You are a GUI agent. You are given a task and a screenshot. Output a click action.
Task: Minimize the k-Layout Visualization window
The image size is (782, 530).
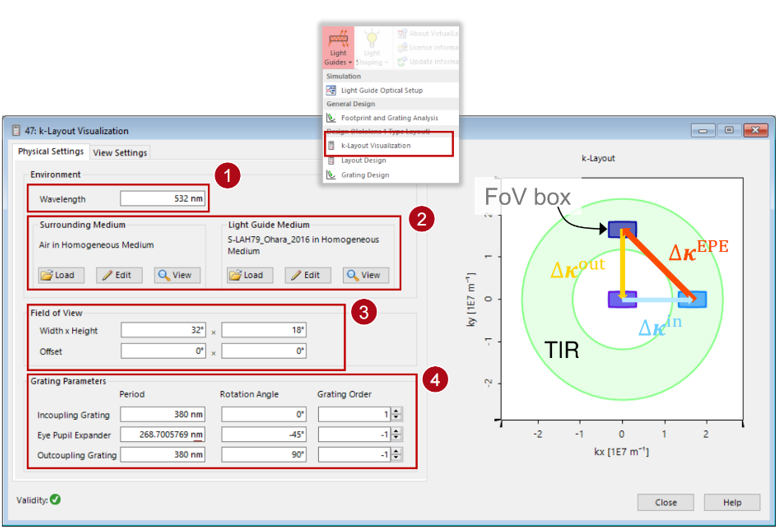click(703, 131)
